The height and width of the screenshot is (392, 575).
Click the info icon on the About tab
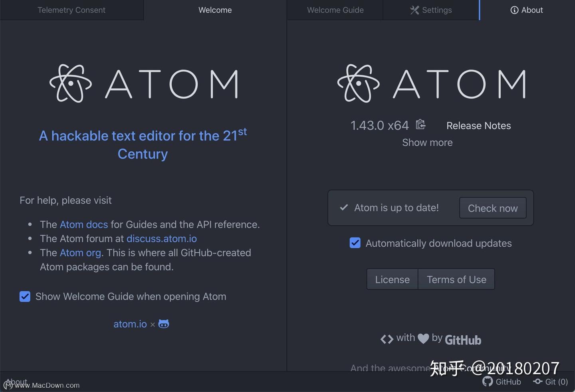tap(514, 10)
